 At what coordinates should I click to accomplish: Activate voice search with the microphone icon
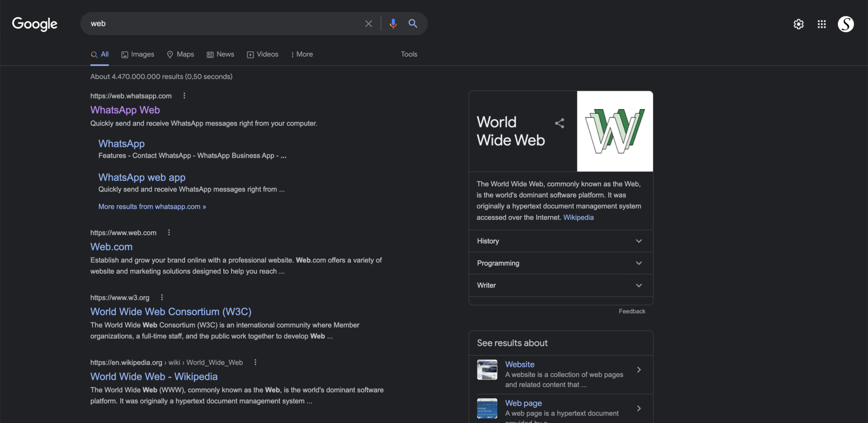[393, 24]
